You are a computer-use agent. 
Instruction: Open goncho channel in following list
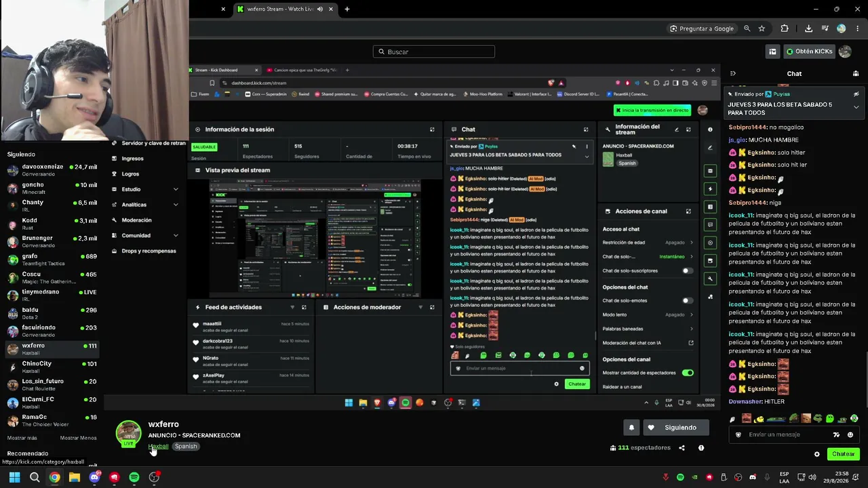click(x=52, y=188)
